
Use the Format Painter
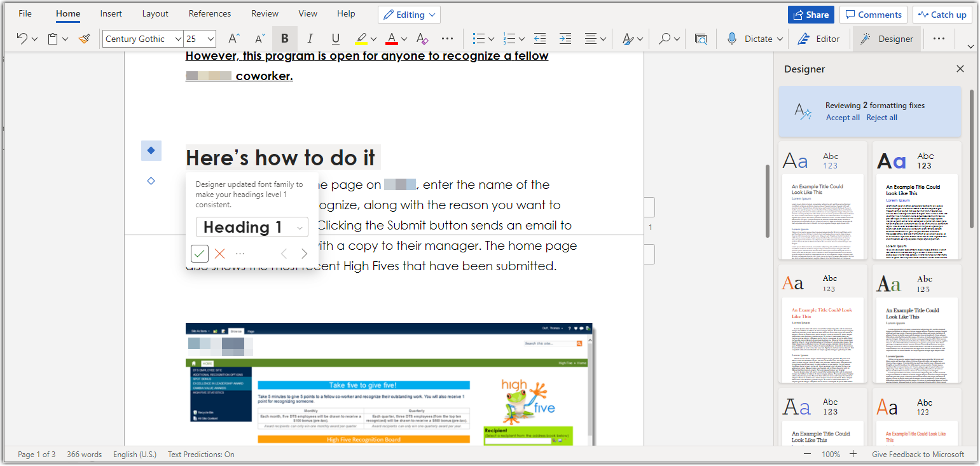85,38
